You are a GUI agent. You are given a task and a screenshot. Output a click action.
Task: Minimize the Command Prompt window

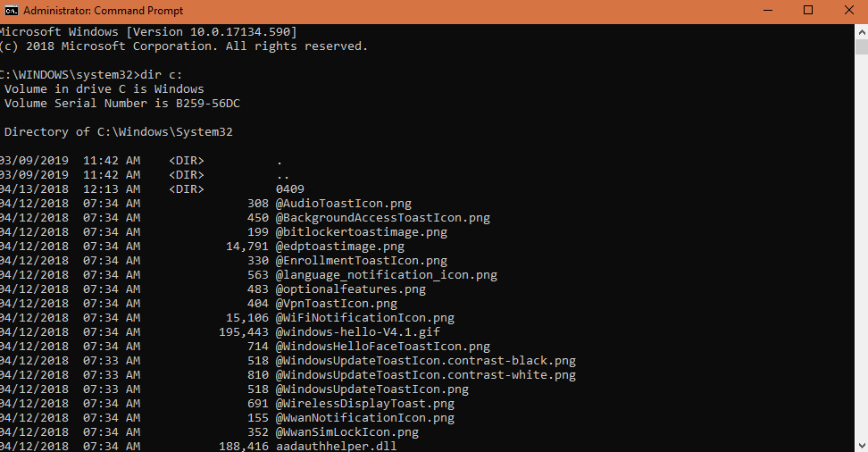coord(769,11)
